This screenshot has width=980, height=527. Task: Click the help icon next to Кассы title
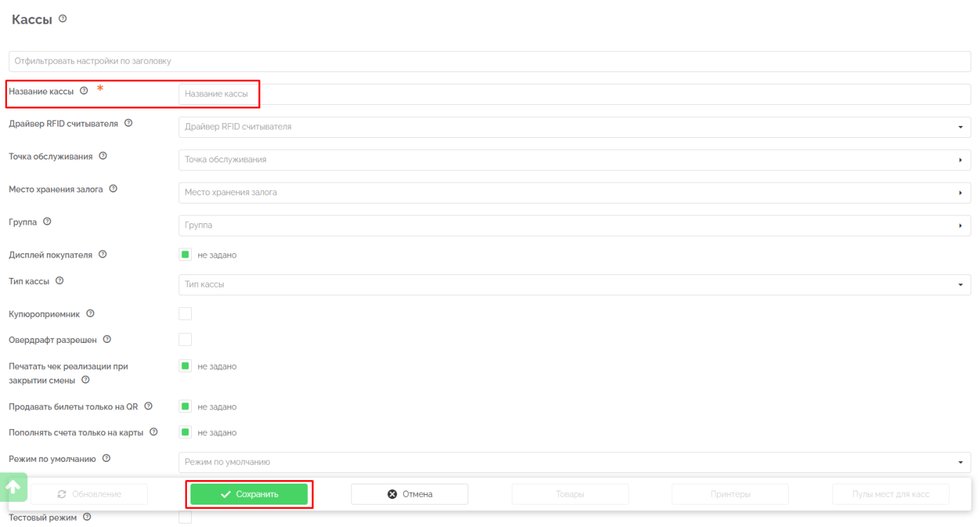coord(63,19)
